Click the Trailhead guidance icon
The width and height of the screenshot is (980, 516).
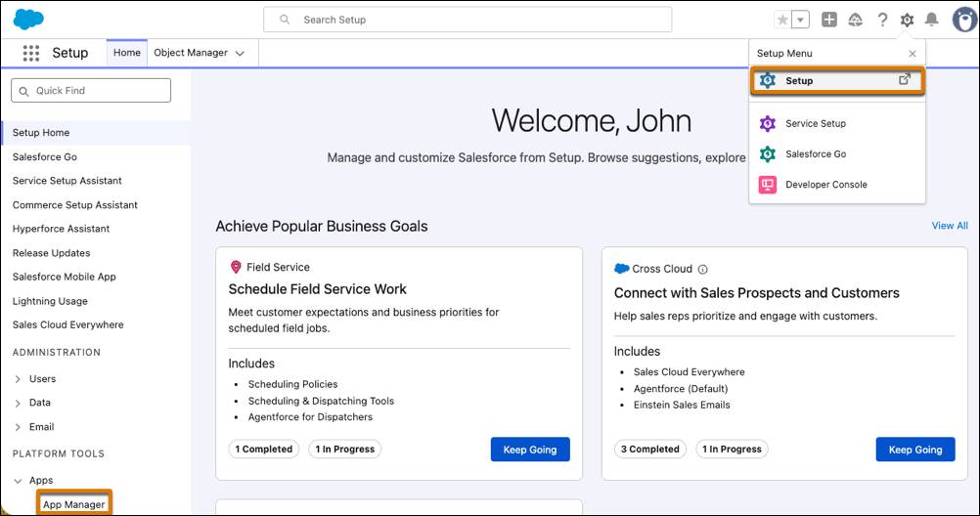[x=856, y=20]
